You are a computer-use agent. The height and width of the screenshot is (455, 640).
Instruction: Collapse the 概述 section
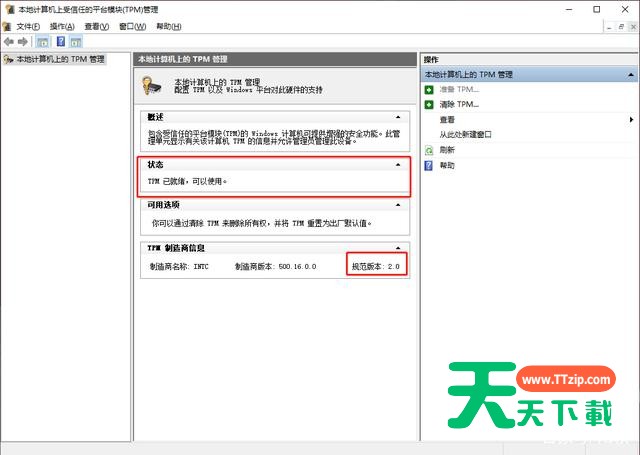pyautogui.click(x=398, y=117)
